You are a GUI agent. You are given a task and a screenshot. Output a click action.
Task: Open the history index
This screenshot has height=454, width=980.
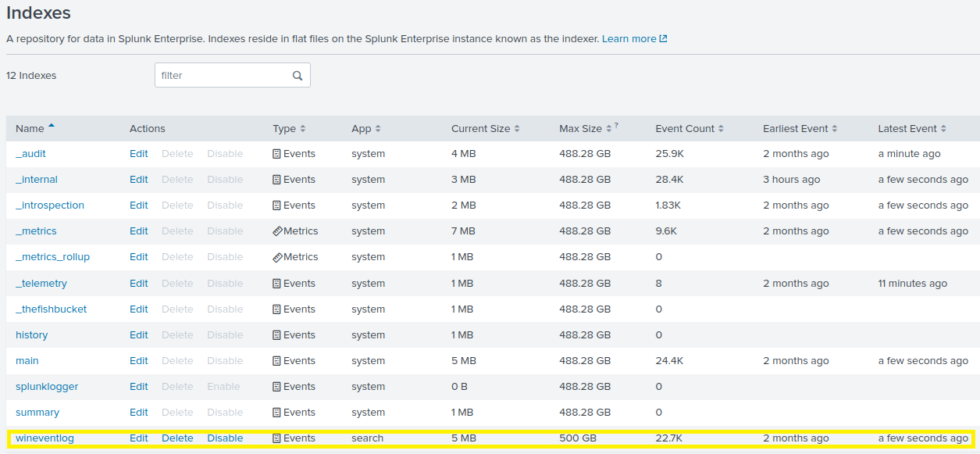[x=31, y=335]
